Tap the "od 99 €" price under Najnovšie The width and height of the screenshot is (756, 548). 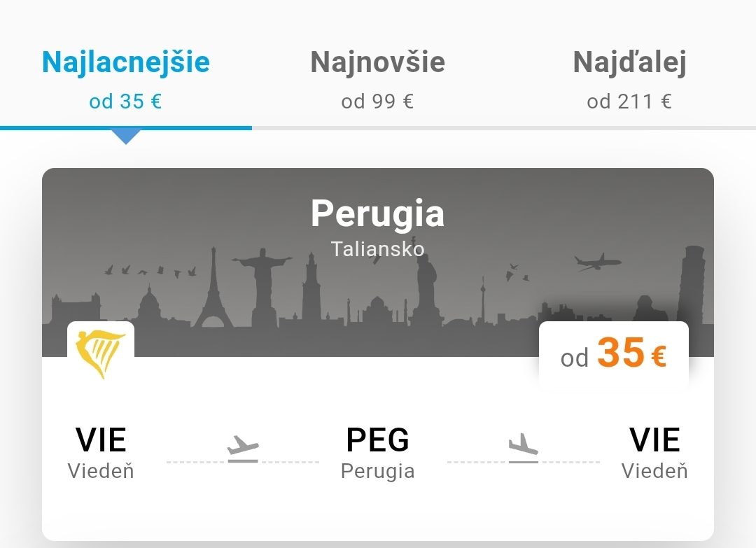click(378, 101)
